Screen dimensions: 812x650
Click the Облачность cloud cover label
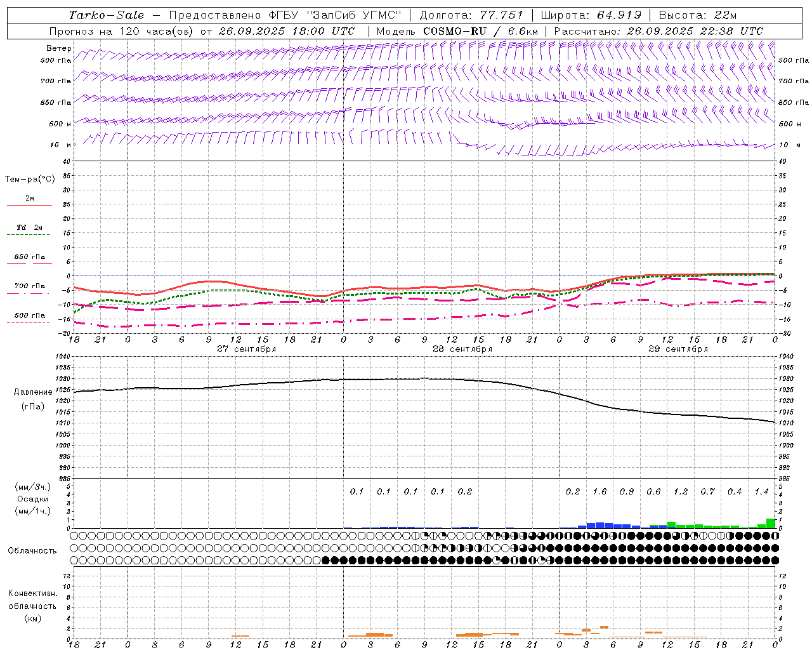tap(32, 550)
